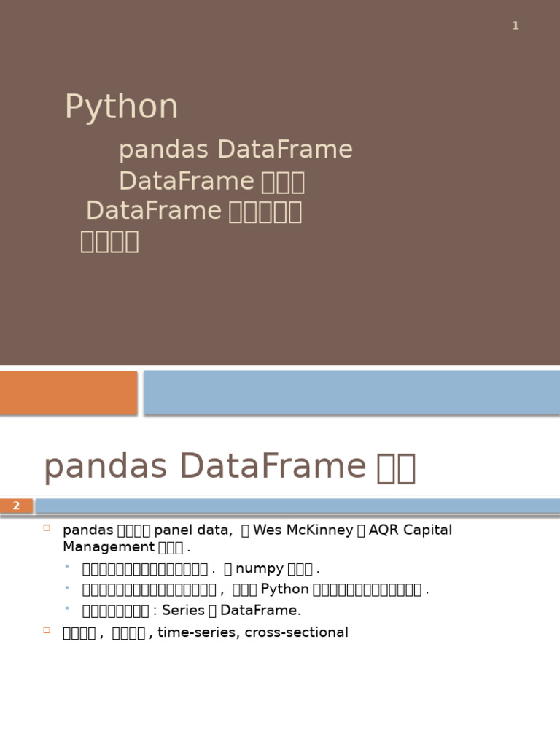The width and height of the screenshot is (560, 747).
Task: Click the thin blue bar beside badge 2
Action: pos(297,506)
